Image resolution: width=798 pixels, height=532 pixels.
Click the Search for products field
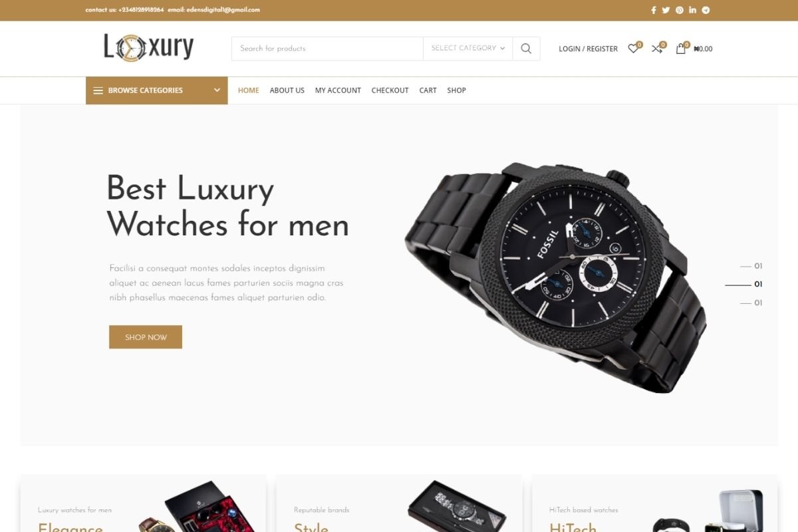coord(327,49)
